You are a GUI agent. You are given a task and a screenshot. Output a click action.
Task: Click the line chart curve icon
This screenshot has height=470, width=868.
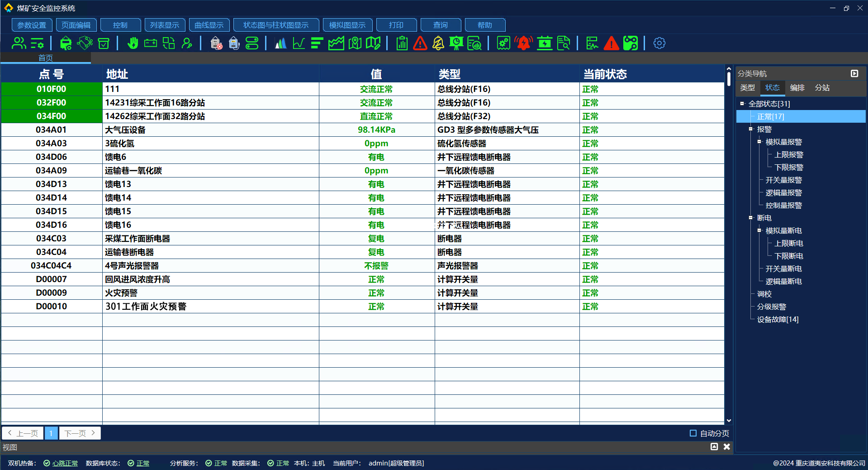click(x=299, y=43)
